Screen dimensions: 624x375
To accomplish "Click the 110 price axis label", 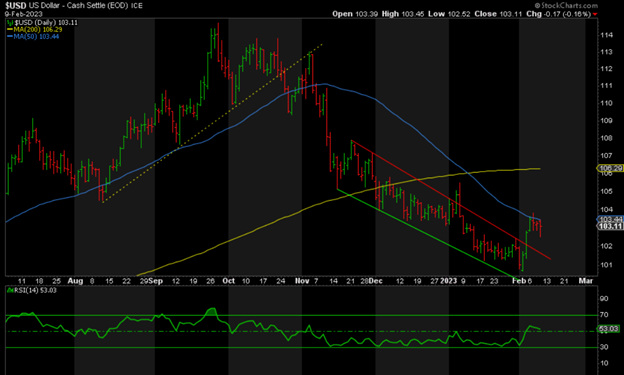I will pyautogui.click(x=606, y=103).
